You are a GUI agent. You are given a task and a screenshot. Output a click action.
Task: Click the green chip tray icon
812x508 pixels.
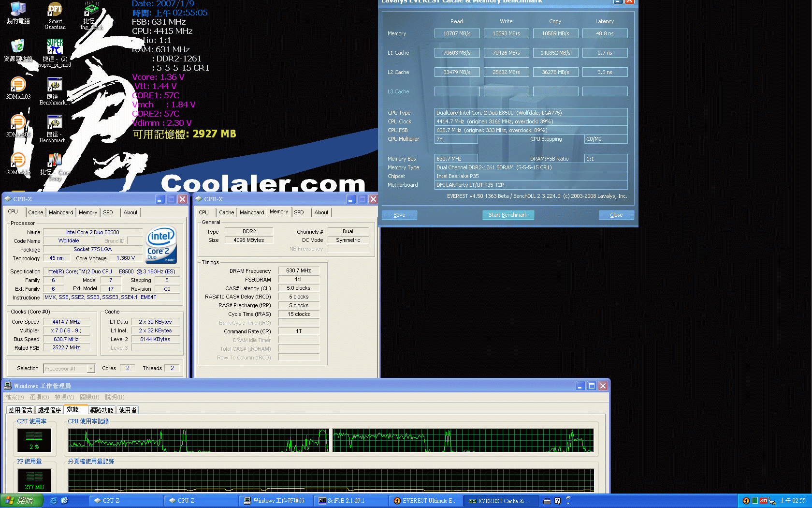(x=754, y=501)
